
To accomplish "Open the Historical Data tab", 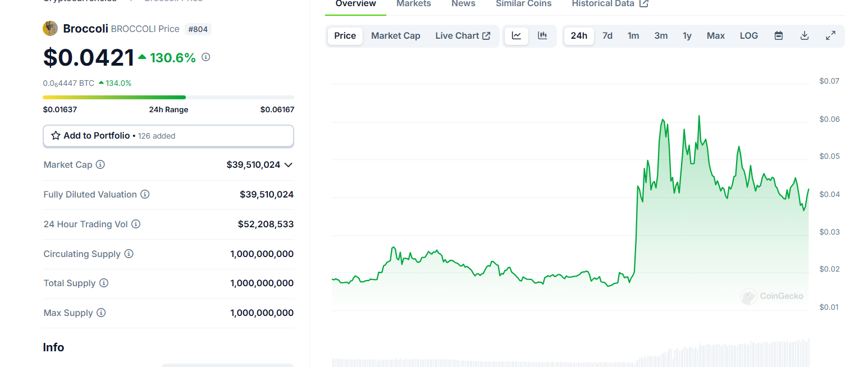I will (610, 4).
